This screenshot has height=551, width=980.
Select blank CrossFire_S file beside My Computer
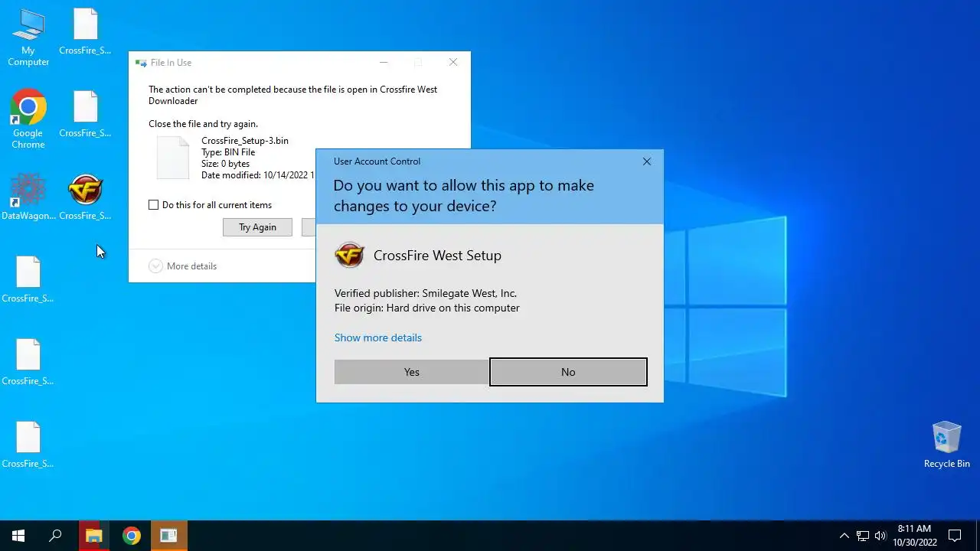point(85,31)
